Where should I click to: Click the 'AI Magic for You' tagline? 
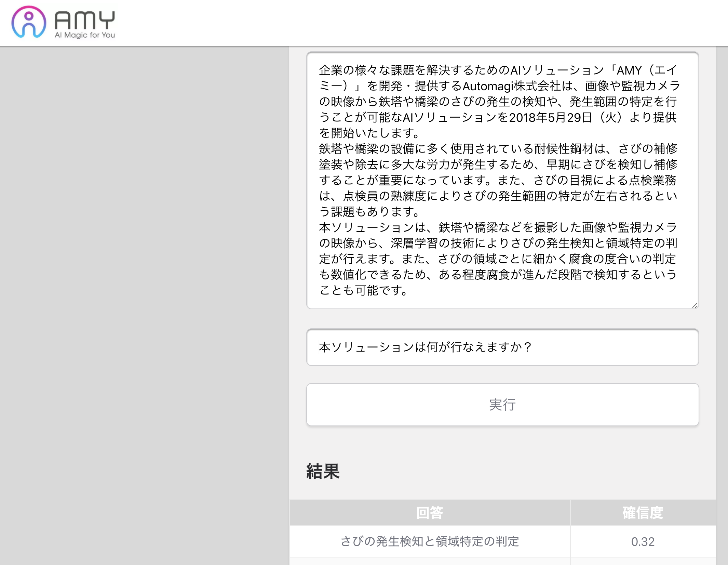click(85, 35)
